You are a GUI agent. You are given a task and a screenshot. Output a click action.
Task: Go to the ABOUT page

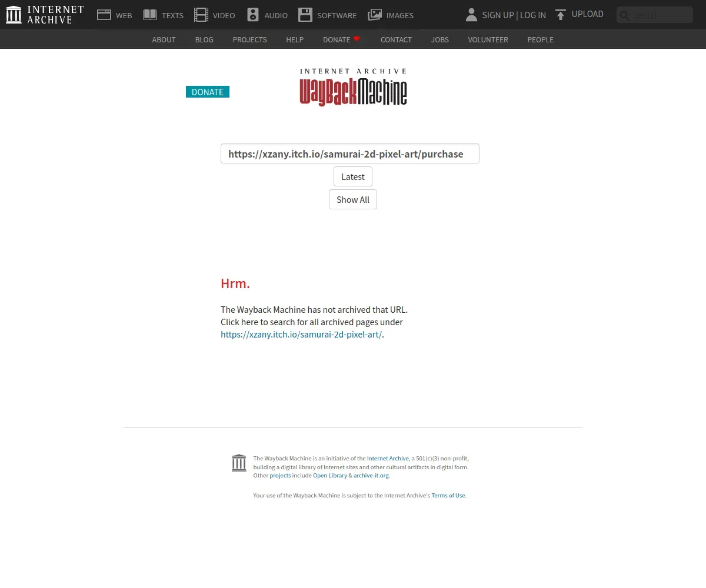tap(164, 39)
